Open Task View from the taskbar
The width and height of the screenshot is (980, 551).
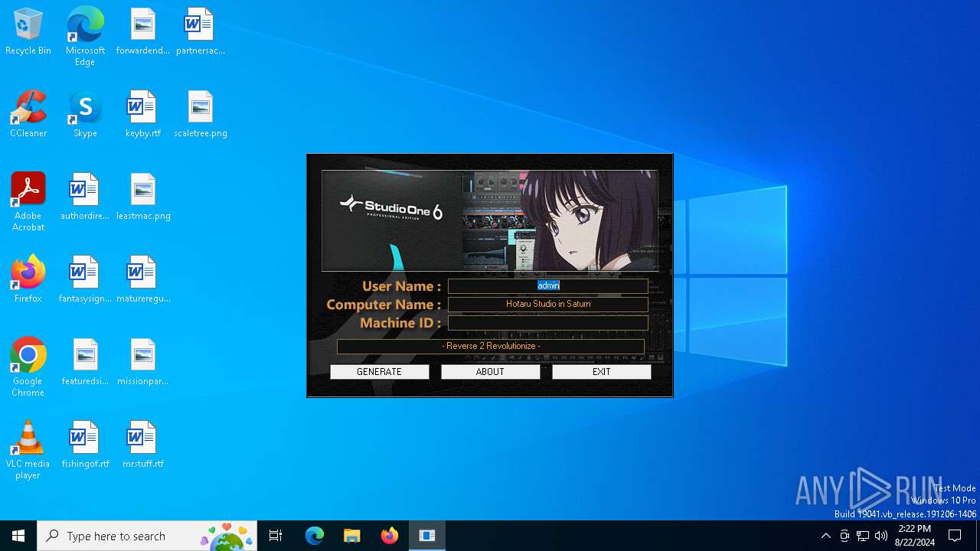click(276, 536)
